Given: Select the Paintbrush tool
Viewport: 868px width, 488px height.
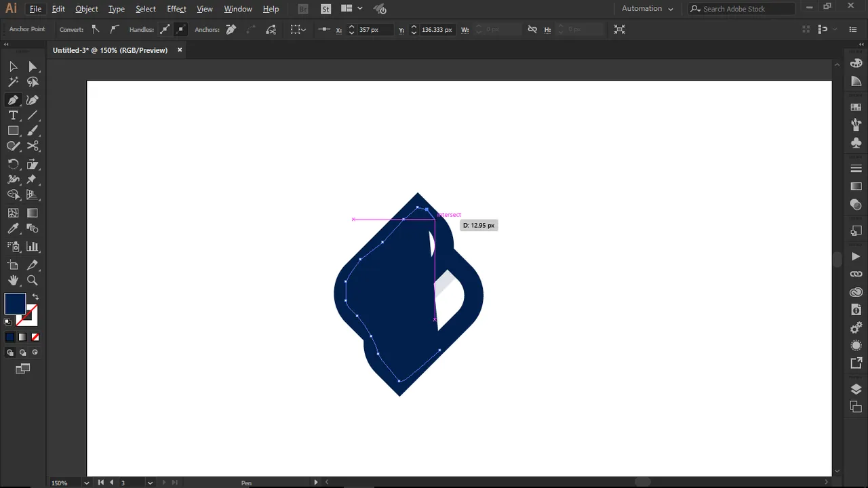Looking at the screenshot, I should pyautogui.click(x=33, y=131).
